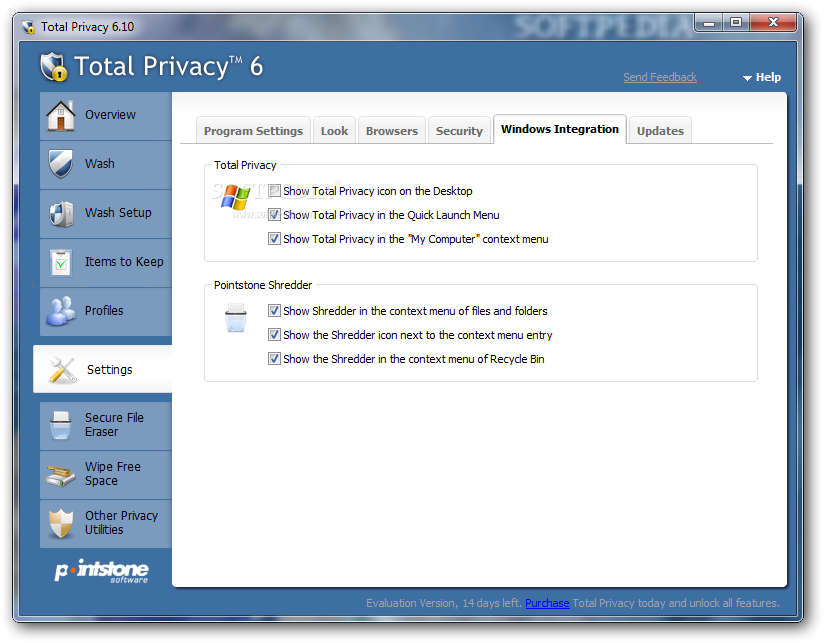Viewport: 824px width, 643px height.
Task: Click the Items to Keep clipboard icon
Action: [x=61, y=262]
